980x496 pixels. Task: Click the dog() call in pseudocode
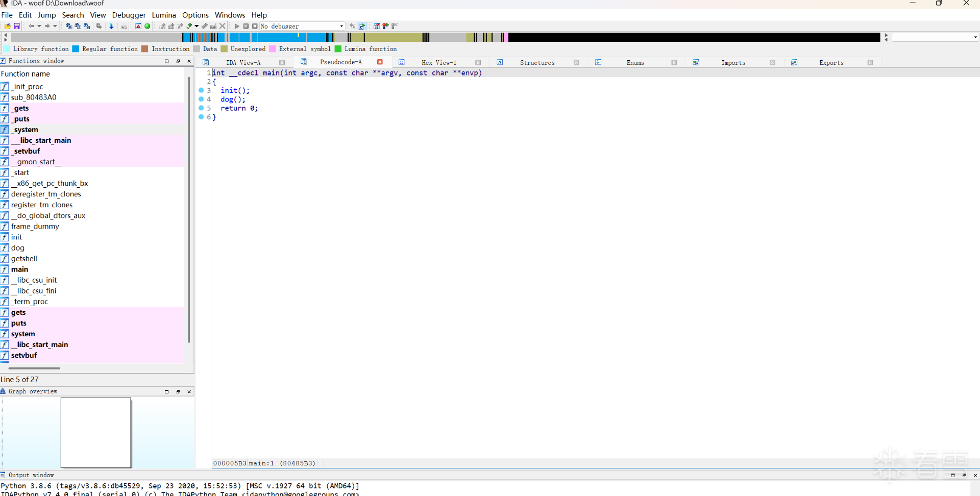coord(233,100)
